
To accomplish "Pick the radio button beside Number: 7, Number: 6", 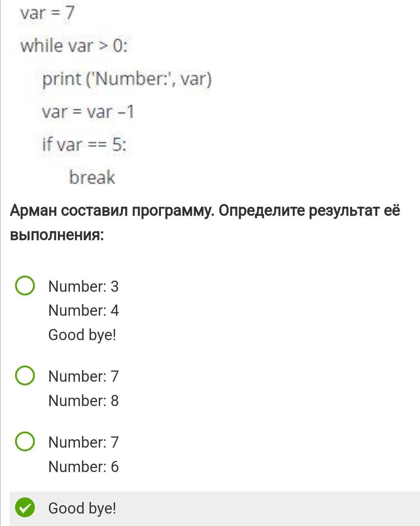I will click(25, 442).
